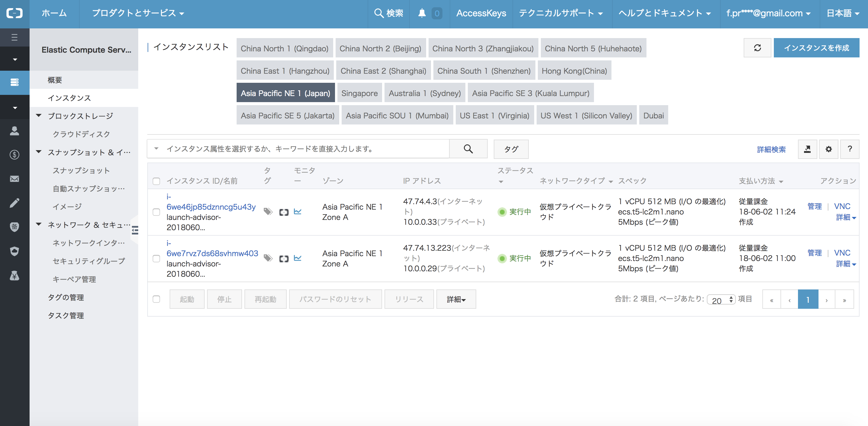Viewport: 868px width, 426px height.
Task: Click the search magnifier button in filter bar
Action: [x=468, y=149]
